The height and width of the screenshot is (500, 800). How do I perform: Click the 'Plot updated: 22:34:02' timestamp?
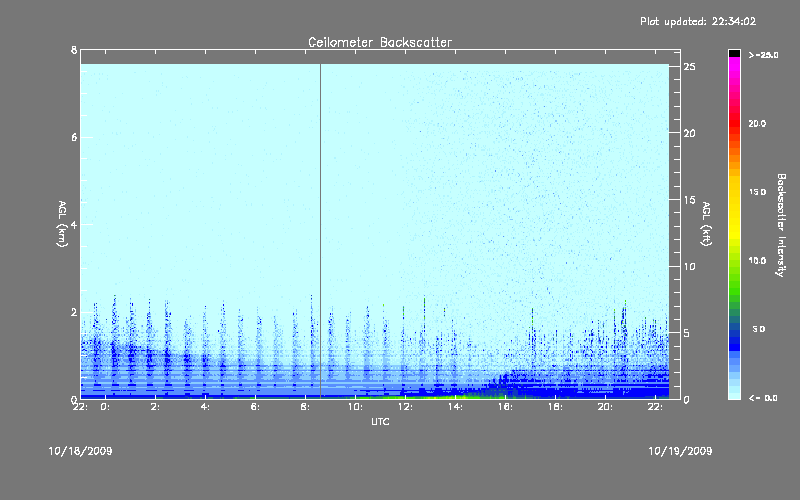[698, 21]
